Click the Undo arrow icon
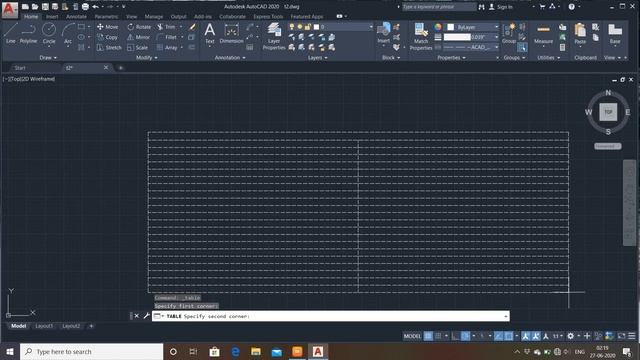Viewport: 640px width, 360px height. pyautogui.click(x=95, y=7)
